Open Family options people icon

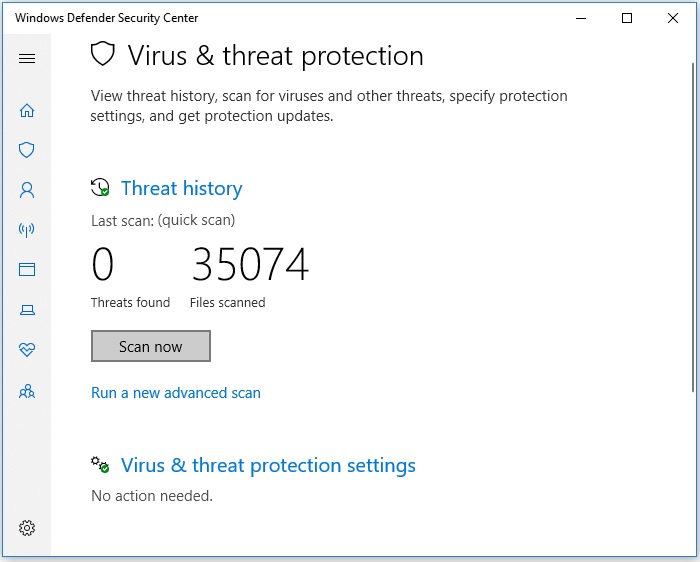point(27,391)
